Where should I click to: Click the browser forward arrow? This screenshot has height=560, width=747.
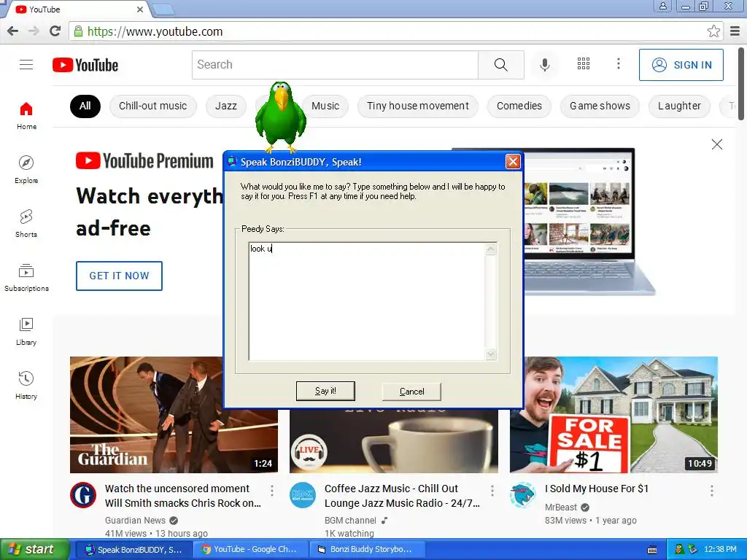coord(34,31)
